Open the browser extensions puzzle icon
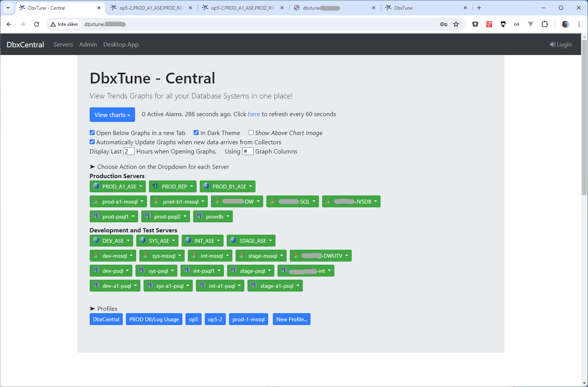Viewport: 588px width, 387px height. tap(545, 24)
